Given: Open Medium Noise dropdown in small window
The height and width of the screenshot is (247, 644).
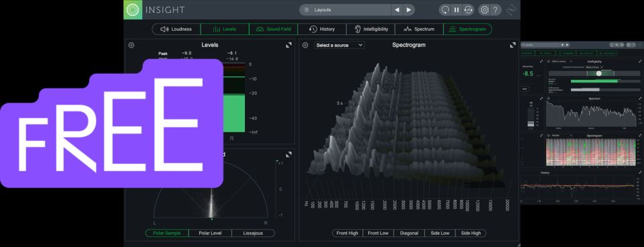Looking at the screenshot, I should [594, 67].
